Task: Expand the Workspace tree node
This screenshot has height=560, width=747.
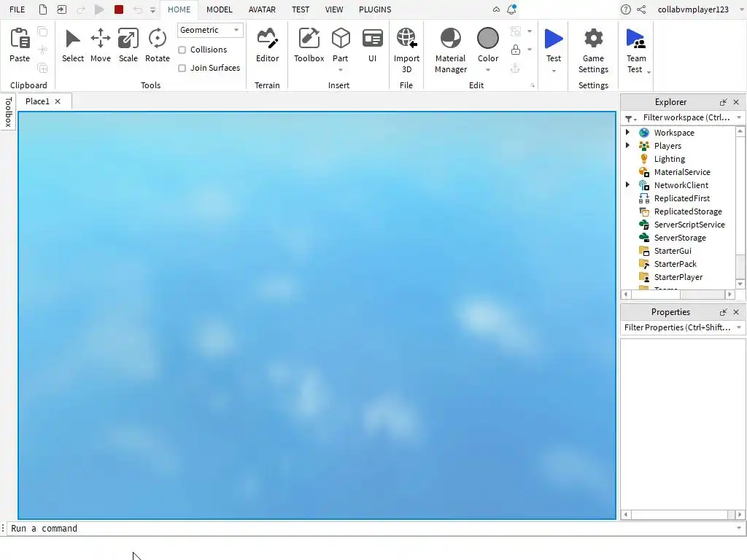Action: point(627,133)
